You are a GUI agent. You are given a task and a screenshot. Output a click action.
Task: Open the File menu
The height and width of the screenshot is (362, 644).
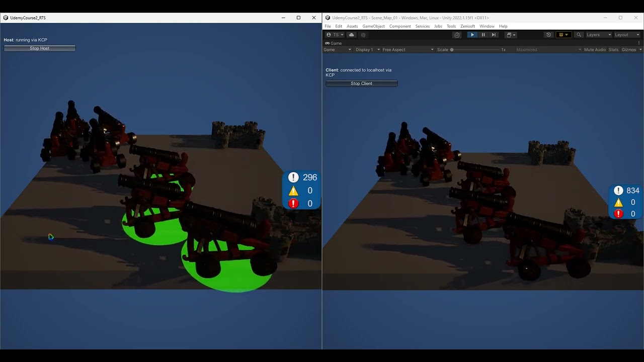tap(328, 26)
